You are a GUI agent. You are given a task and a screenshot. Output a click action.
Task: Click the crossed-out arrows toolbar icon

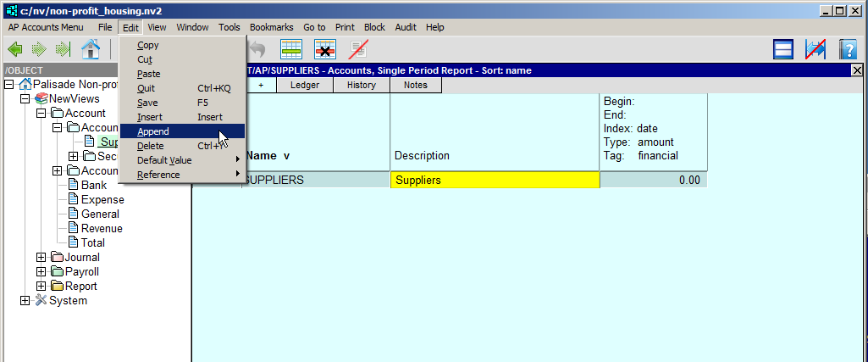pos(815,49)
